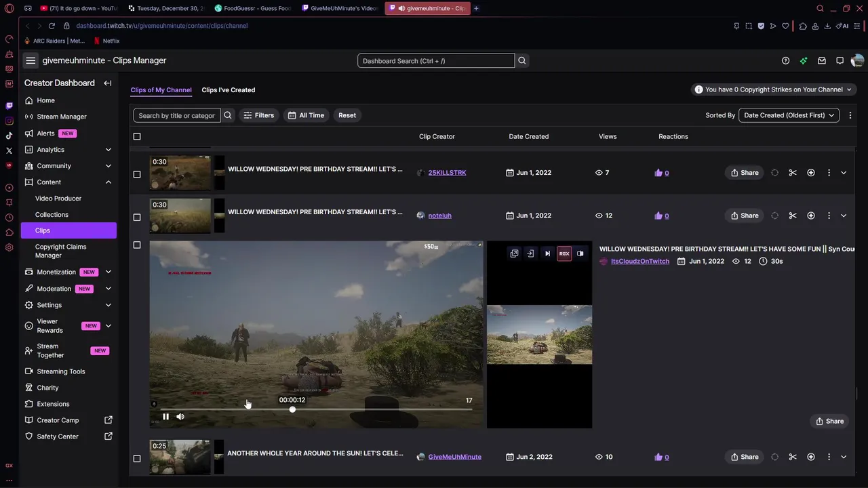The image size is (868, 488).
Task: Click the skip-next icon on vertical preview
Action: point(547,253)
